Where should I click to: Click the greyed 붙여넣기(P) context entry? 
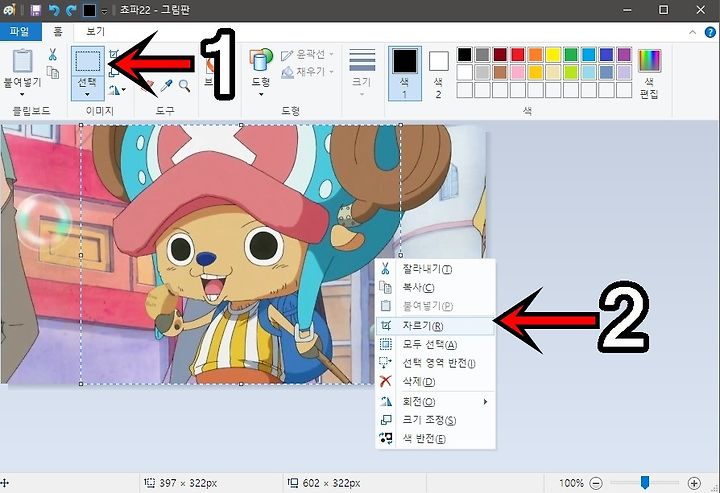(x=435, y=306)
